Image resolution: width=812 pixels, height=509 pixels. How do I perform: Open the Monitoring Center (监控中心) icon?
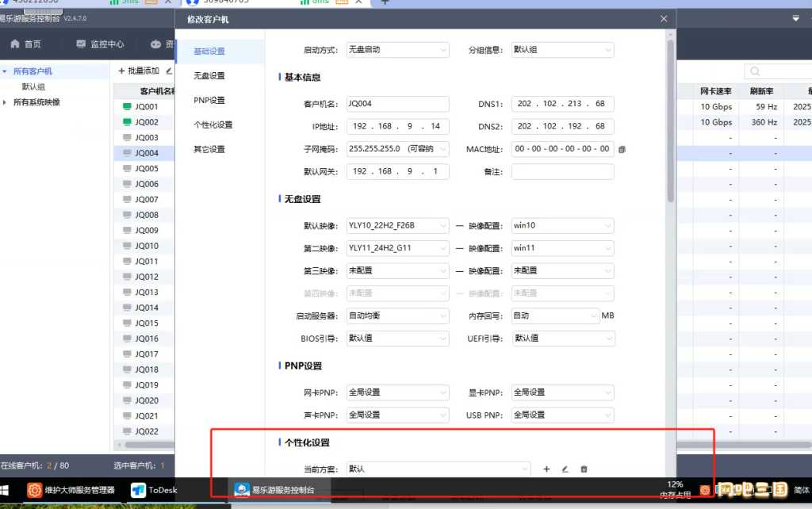coord(81,44)
